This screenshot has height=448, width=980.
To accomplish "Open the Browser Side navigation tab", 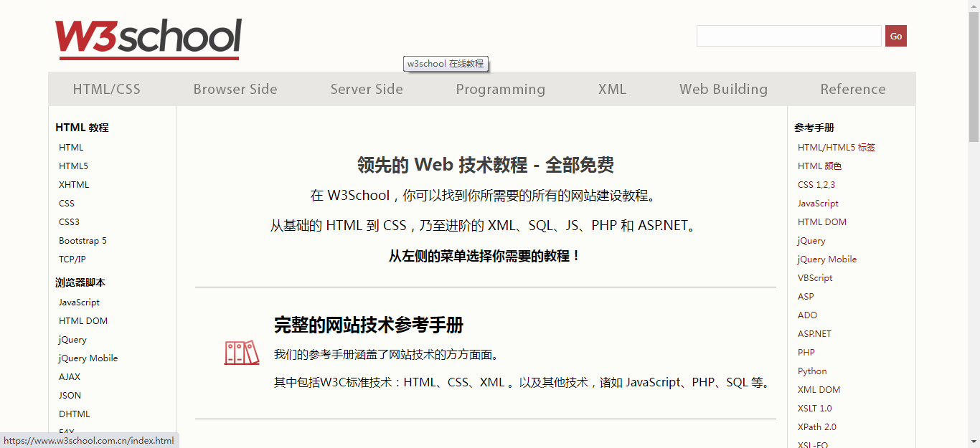I will pos(235,89).
